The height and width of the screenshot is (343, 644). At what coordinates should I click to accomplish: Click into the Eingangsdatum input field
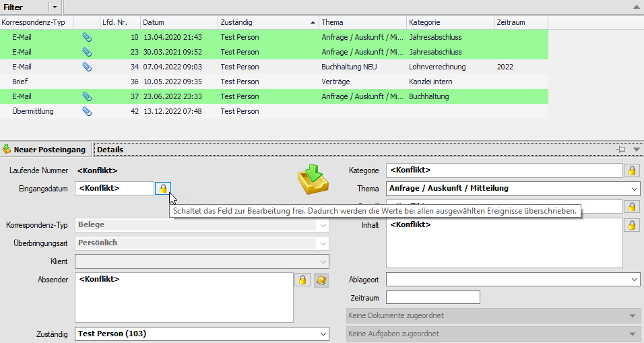pos(114,189)
